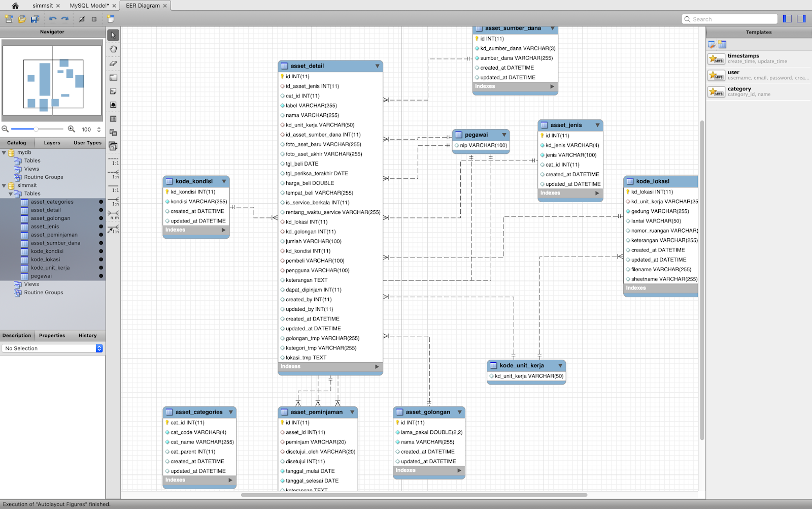Expand Indexes section of asset_jenis table
Screen dimensions: 812x509
(x=597, y=193)
